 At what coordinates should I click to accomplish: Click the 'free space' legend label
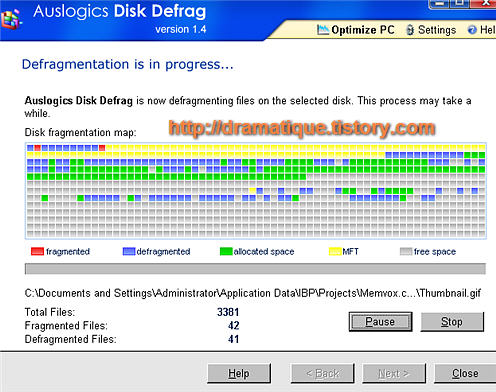coord(435,251)
